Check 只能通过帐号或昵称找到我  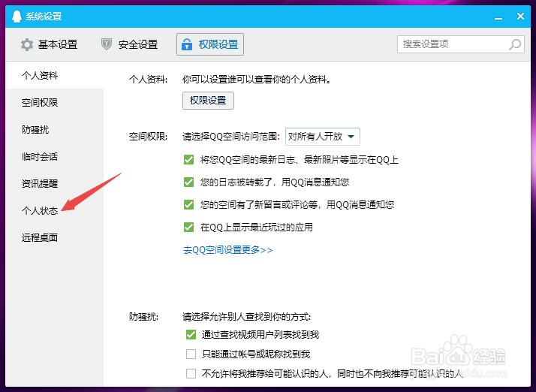pos(191,354)
